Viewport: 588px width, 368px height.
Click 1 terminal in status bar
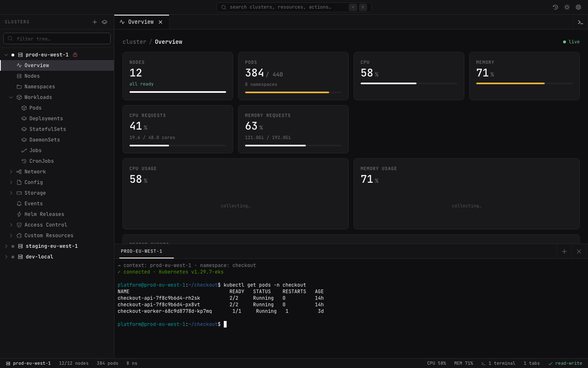498,363
